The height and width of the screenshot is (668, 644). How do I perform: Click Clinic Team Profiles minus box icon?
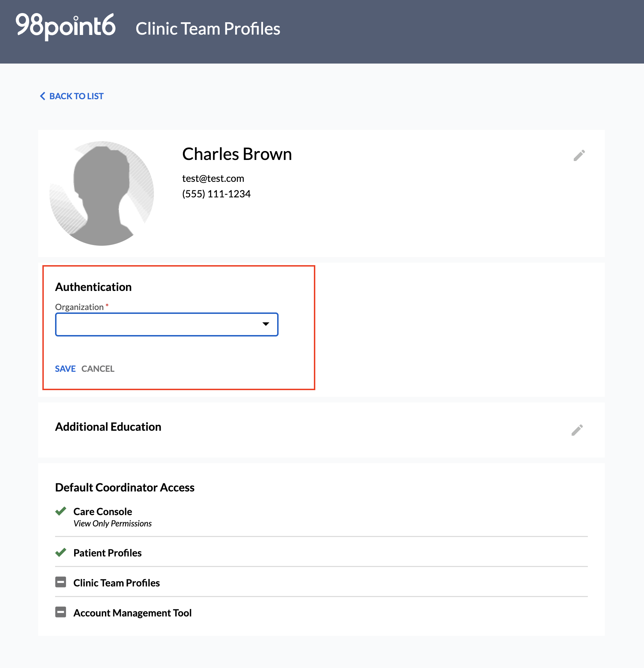point(61,582)
